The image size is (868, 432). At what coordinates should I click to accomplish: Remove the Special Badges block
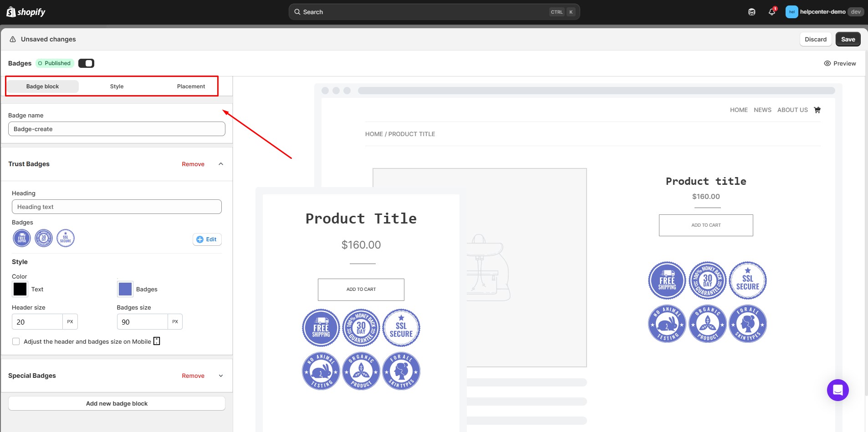(193, 376)
